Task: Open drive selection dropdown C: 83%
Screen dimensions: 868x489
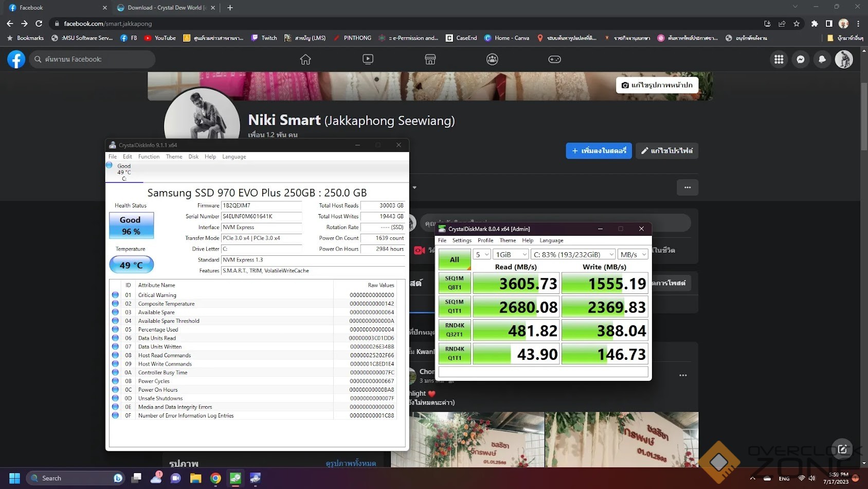Action: pos(573,254)
